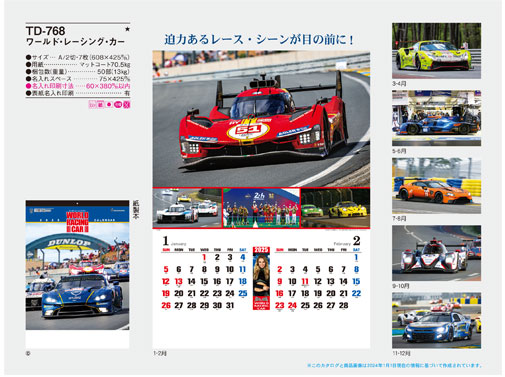Image resolution: width=505 pixels, height=377 pixels.
Task: Select February 11 on the calendar
Action: coord(305,282)
